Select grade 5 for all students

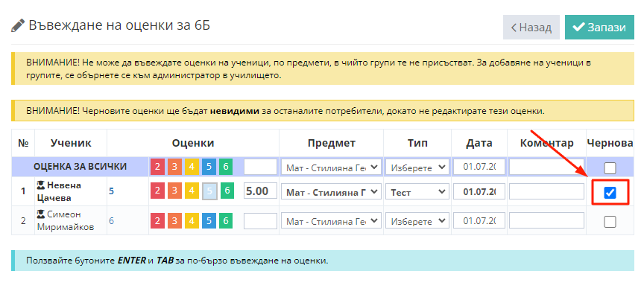(x=209, y=167)
